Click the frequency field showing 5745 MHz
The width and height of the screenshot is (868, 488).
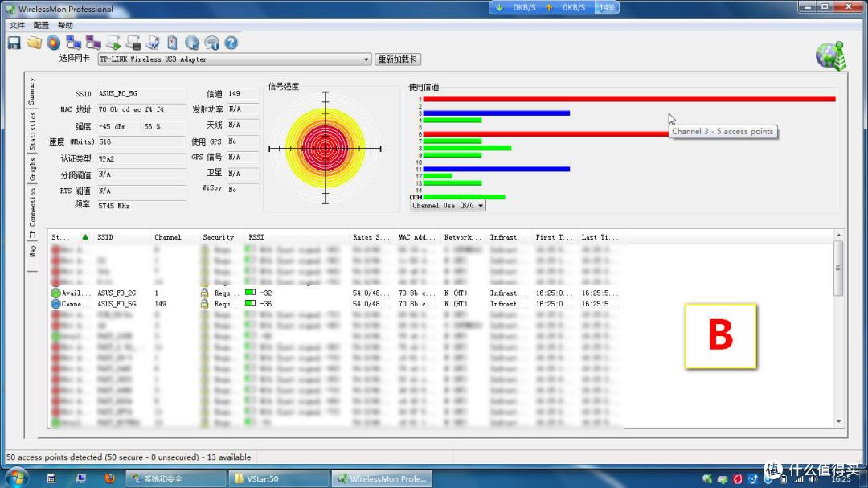(141, 206)
